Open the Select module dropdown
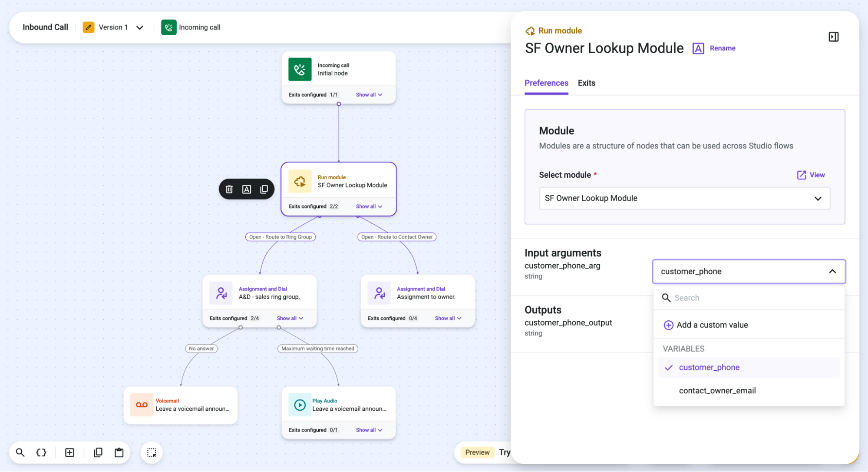 (684, 198)
